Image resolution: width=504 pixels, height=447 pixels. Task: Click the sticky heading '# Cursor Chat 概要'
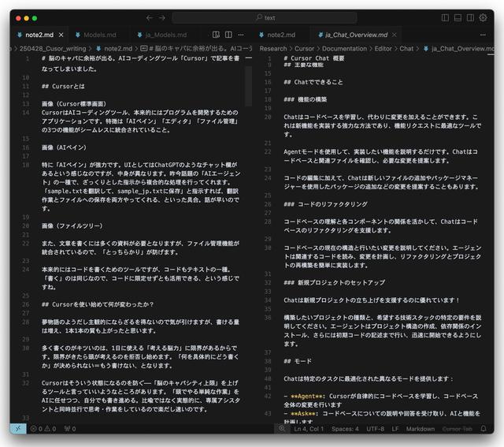[314, 58]
